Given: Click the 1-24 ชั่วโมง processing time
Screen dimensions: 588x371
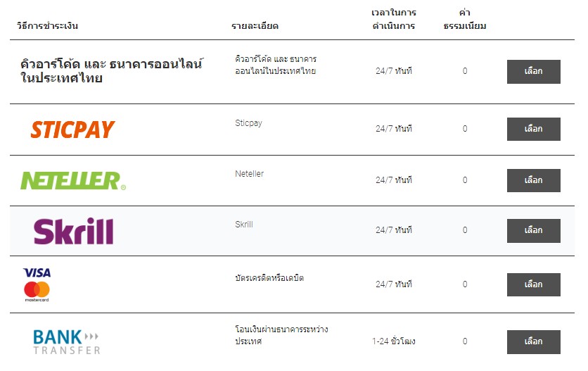Looking at the screenshot, I should coord(394,341).
